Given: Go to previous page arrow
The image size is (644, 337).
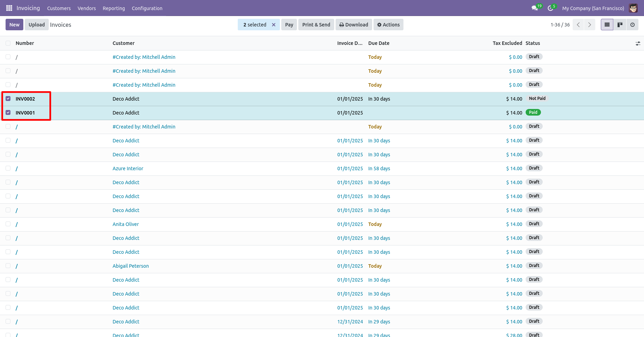Looking at the screenshot, I should [578, 25].
